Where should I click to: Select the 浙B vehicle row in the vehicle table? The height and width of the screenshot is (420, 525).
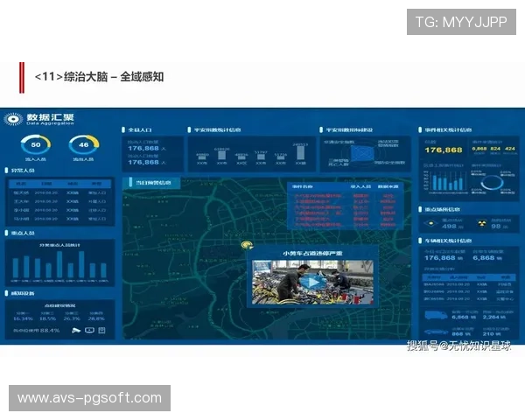pyautogui.click(x=468, y=291)
